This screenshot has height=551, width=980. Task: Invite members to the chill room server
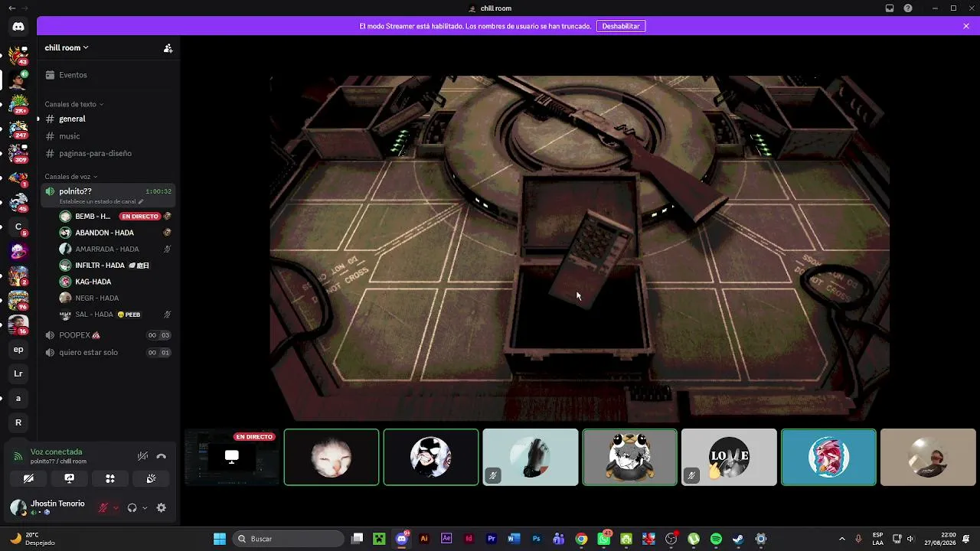[x=168, y=47]
